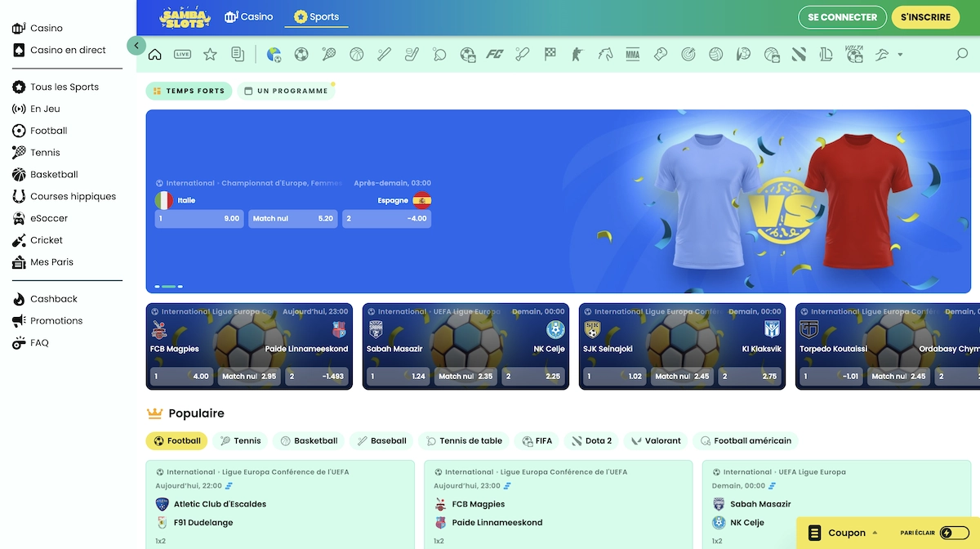Toggle the Tennis filter pill under Populaire
Screen dimensions: 980x549
[x=240, y=440]
